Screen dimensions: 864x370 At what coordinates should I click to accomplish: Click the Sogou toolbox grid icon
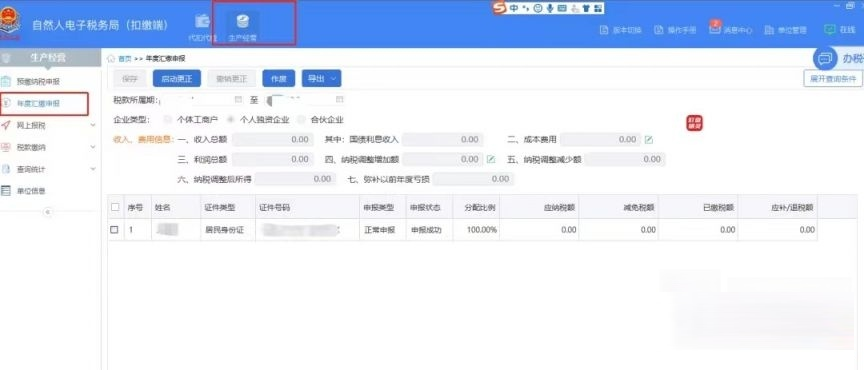coord(598,8)
